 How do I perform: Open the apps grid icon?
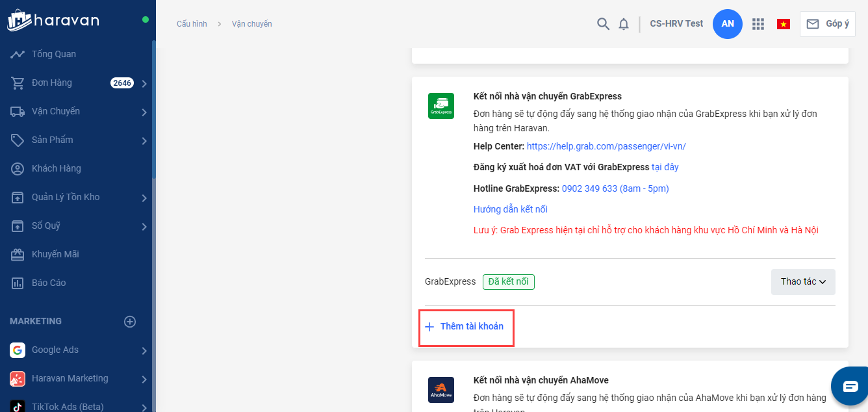coord(758,24)
